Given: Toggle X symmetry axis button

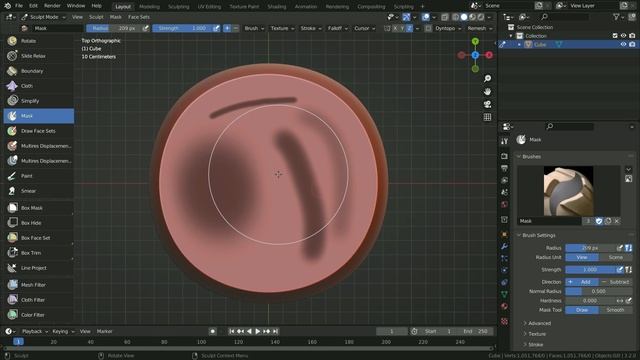Looking at the screenshot, I should (395, 29).
